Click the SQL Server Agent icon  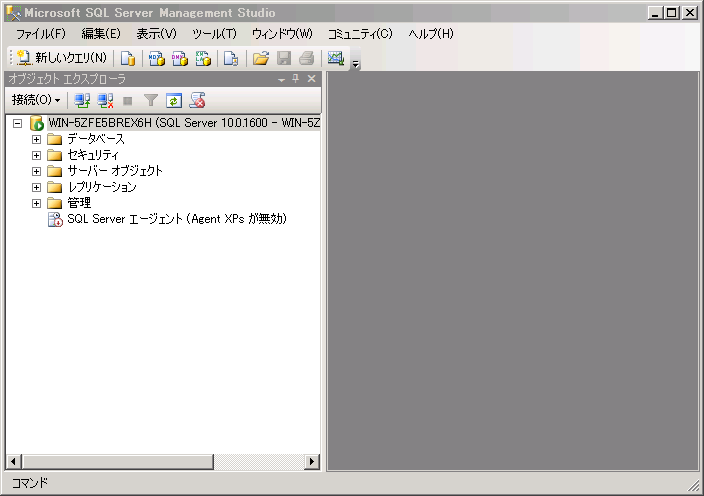click(x=55, y=219)
